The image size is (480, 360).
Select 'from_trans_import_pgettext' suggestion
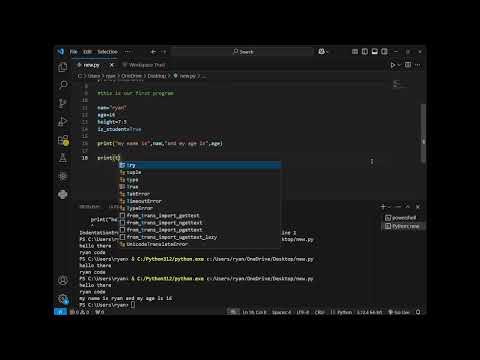(x=200, y=230)
